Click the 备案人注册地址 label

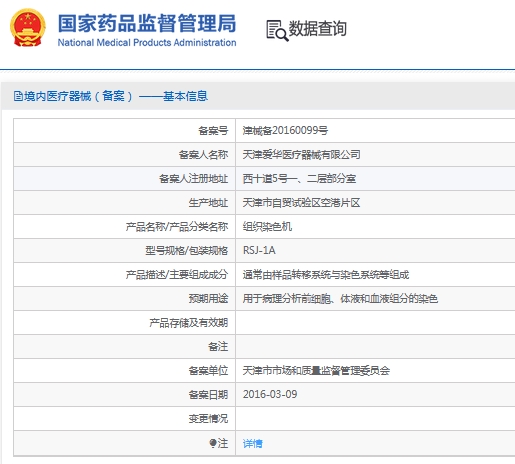click(194, 178)
